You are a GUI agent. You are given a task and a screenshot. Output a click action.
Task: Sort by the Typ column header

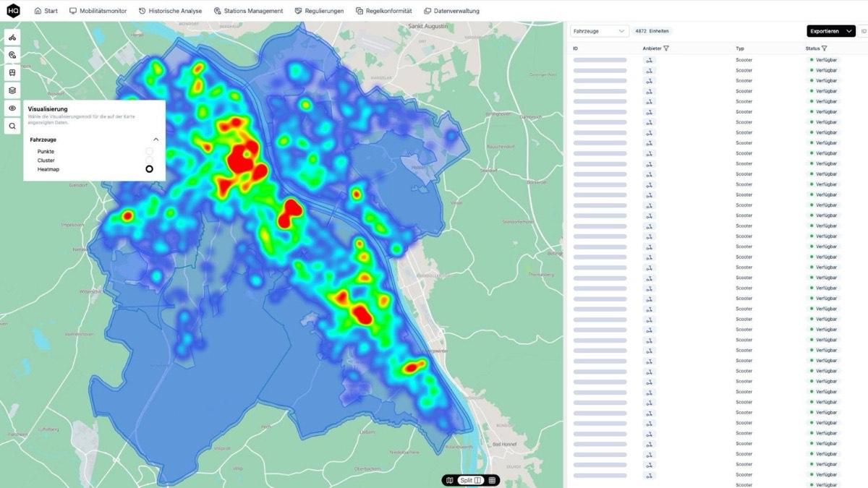739,48
